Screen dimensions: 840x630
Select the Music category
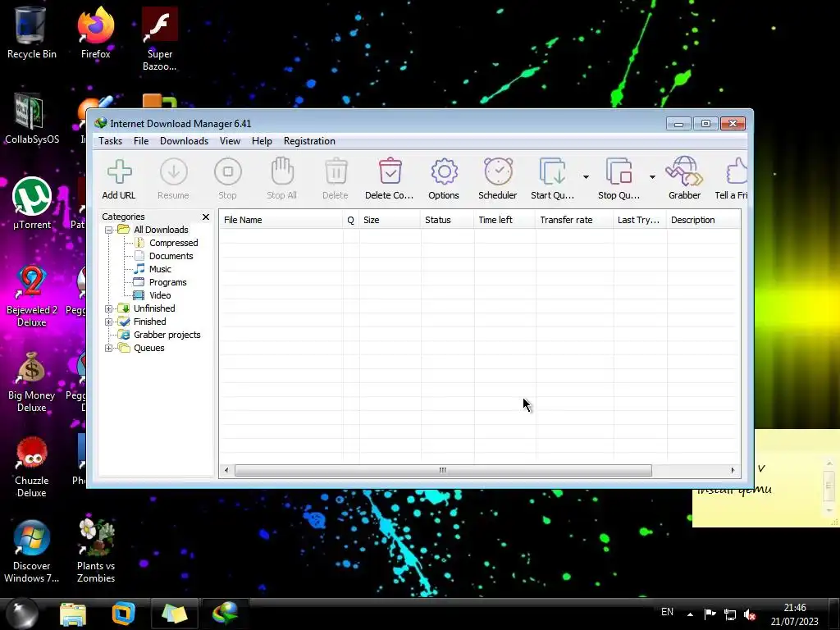pyautogui.click(x=160, y=269)
